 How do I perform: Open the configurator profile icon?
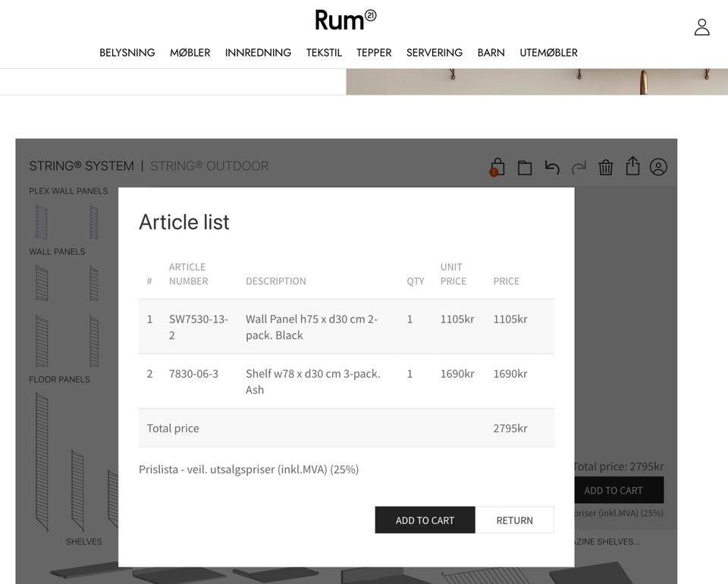pyautogui.click(x=658, y=167)
